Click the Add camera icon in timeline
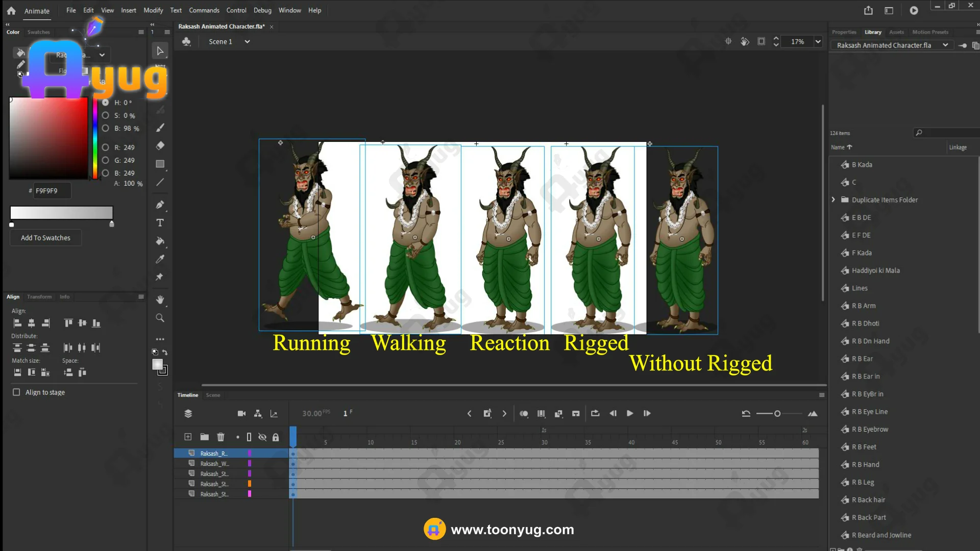Image resolution: width=980 pixels, height=551 pixels. pyautogui.click(x=241, y=414)
